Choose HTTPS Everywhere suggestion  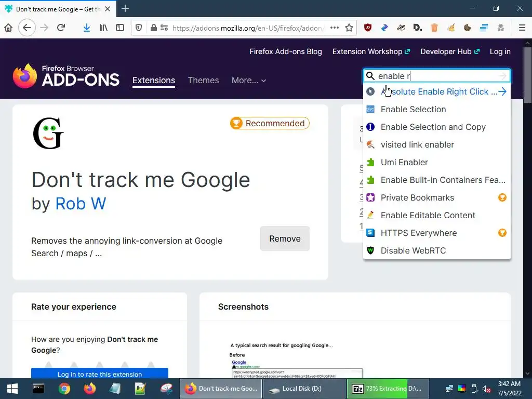(436, 233)
